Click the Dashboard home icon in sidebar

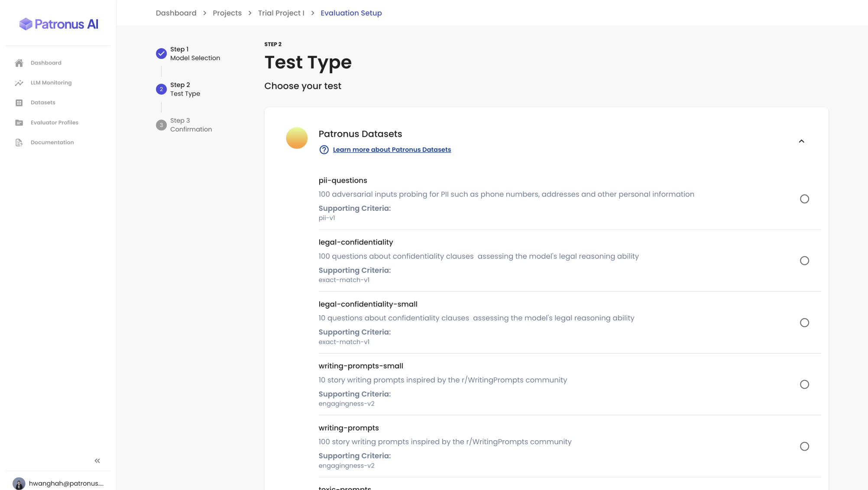[x=19, y=63]
